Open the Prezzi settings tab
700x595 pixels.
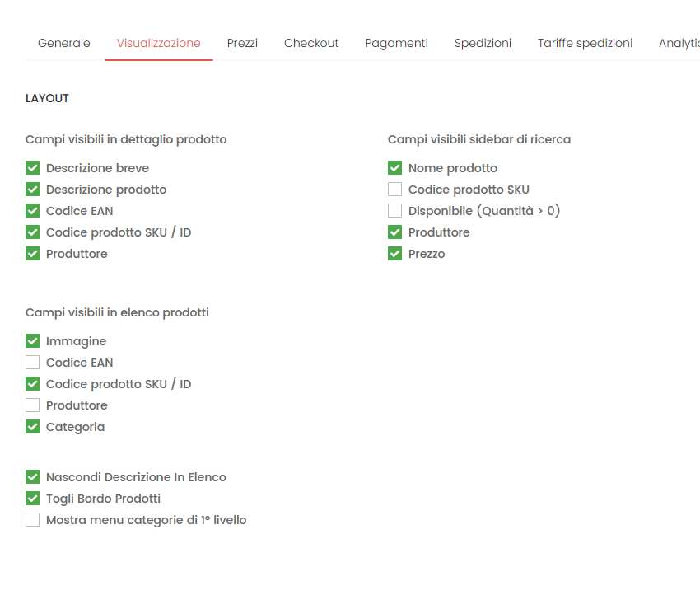[242, 43]
